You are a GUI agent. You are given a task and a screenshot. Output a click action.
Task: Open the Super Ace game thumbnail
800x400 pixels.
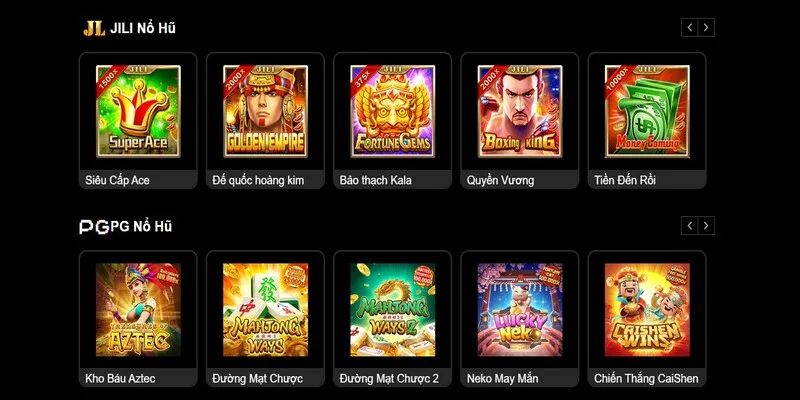click(138, 111)
